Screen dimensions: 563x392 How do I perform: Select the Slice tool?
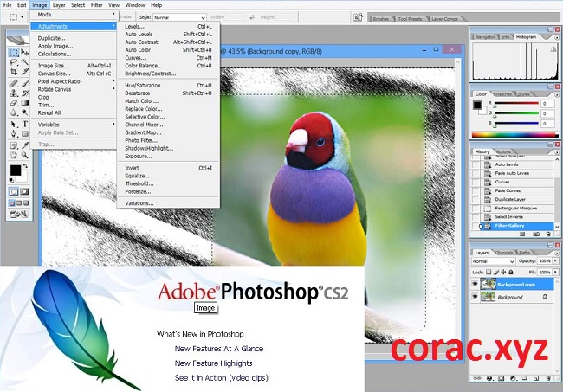pyautogui.click(x=24, y=71)
